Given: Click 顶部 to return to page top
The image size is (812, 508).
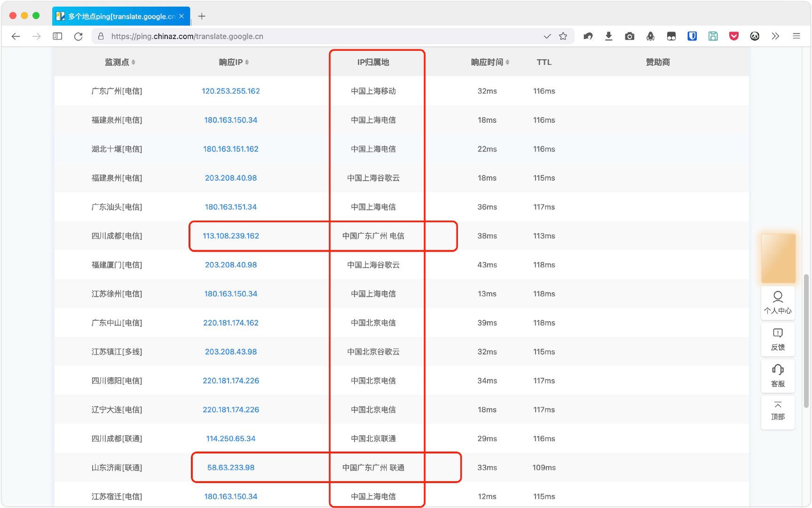Looking at the screenshot, I should [x=778, y=412].
